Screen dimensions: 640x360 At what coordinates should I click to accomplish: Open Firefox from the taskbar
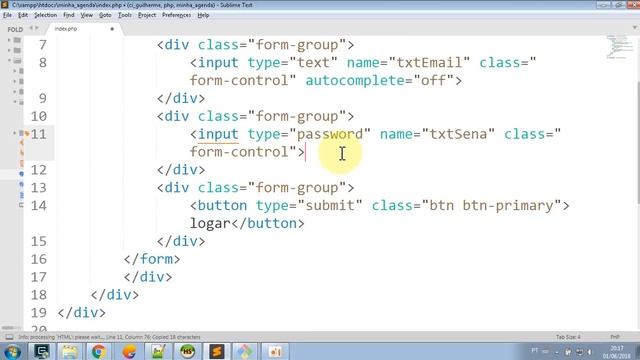129,352
